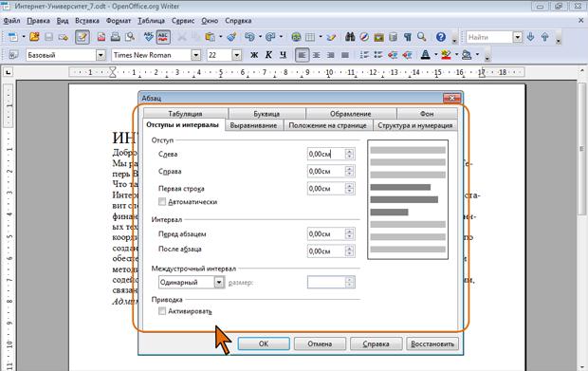Switch to the Обрамление tab
Screen dimensions: 588x371
point(351,113)
